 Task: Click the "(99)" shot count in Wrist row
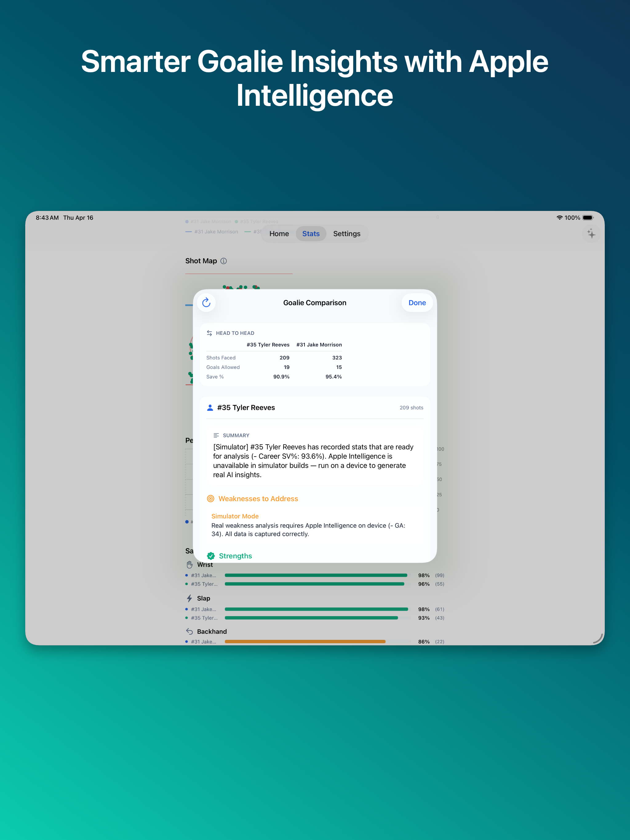coord(440,575)
